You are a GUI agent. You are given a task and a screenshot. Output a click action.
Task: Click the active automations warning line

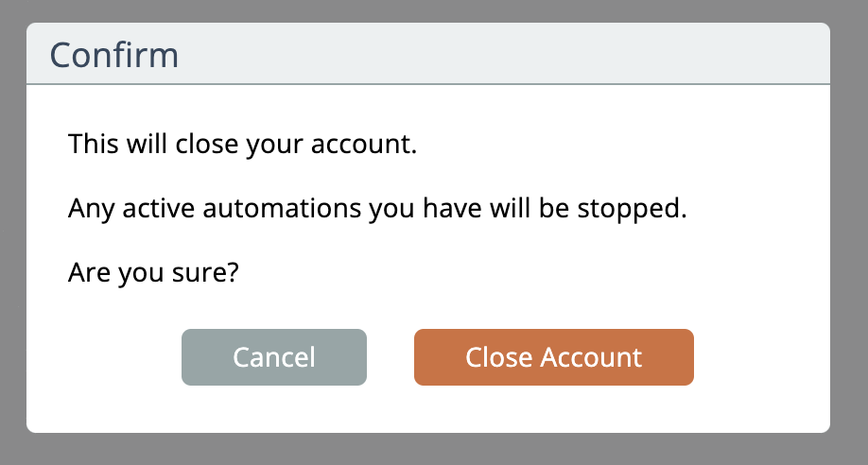[x=376, y=208]
